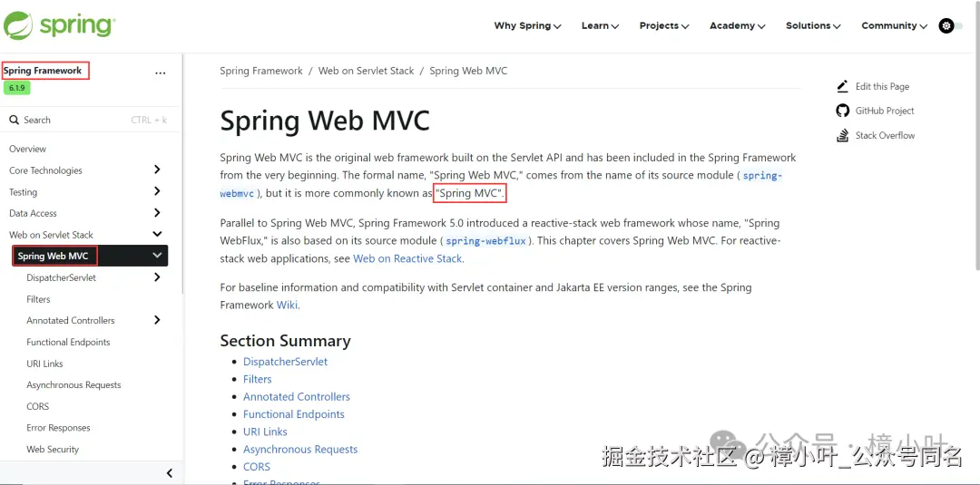
Task: Open Functional Endpoints in the sidebar
Action: click(x=68, y=342)
